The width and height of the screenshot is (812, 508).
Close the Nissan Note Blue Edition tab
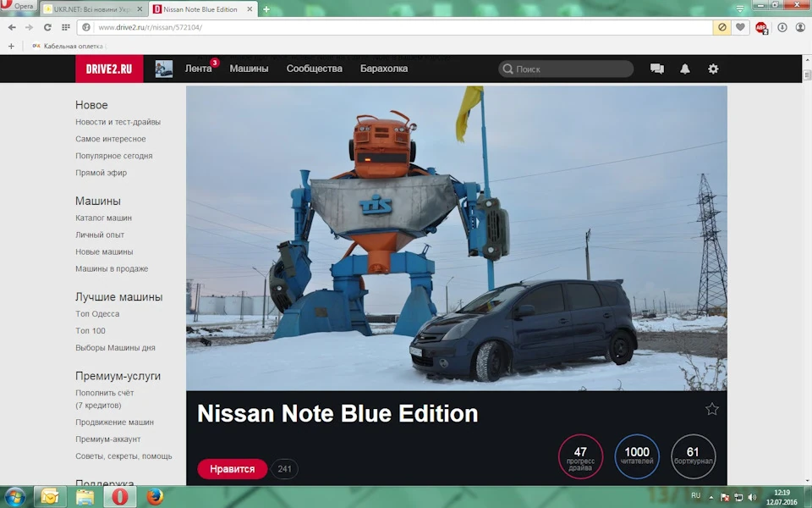tap(249, 9)
